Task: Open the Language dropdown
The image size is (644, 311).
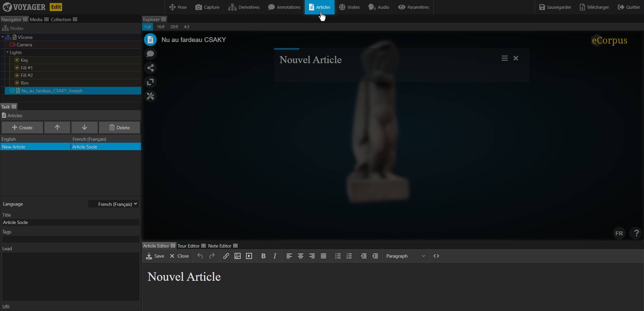Action: click(x=113, y=204)
